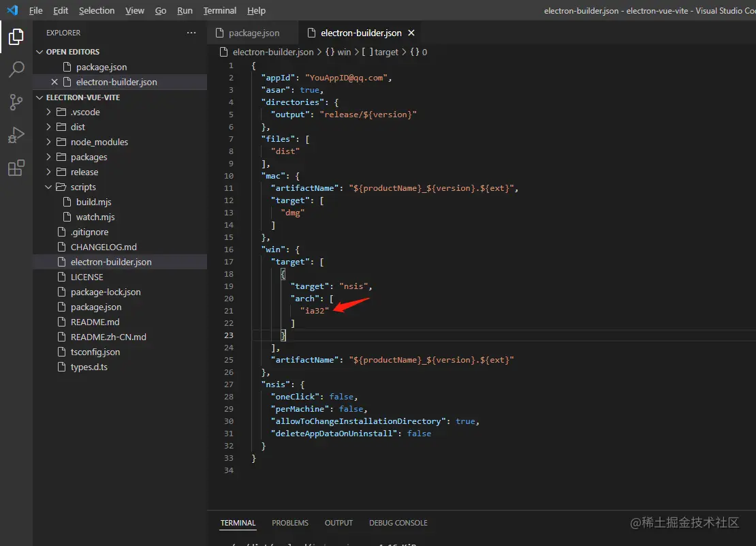Open the Extensions view
Viewport: 756px width, 546px height.
(16, 168)
